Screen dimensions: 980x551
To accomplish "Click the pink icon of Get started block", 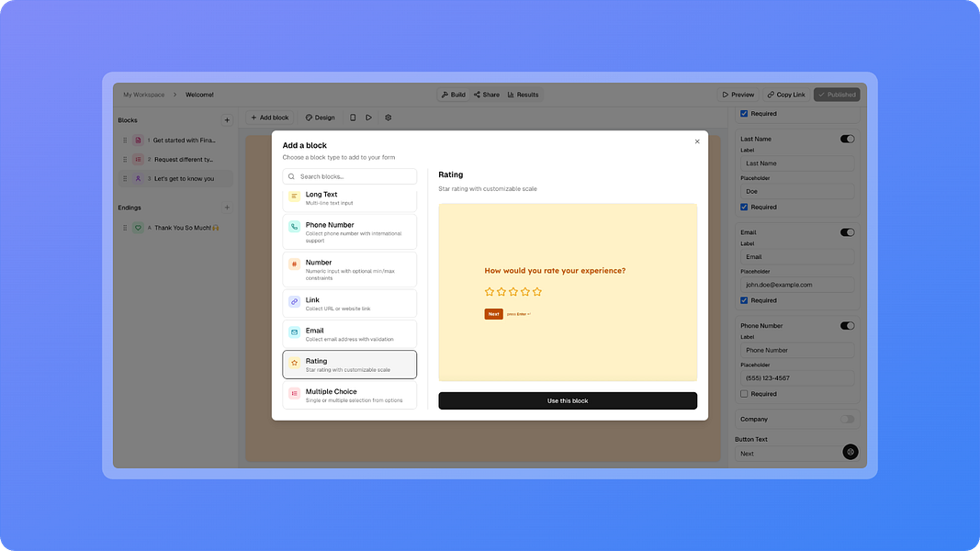I will (138, 141).
